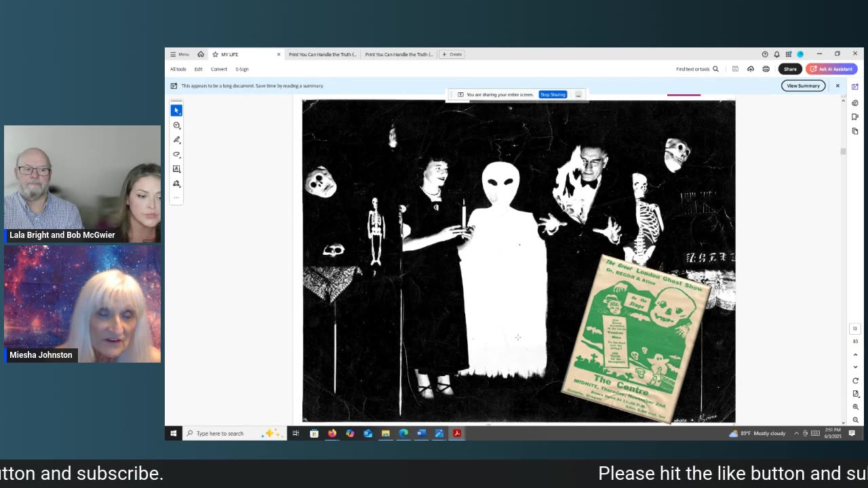
Task: Open All tools menu
Action: [x=178, y=69]
